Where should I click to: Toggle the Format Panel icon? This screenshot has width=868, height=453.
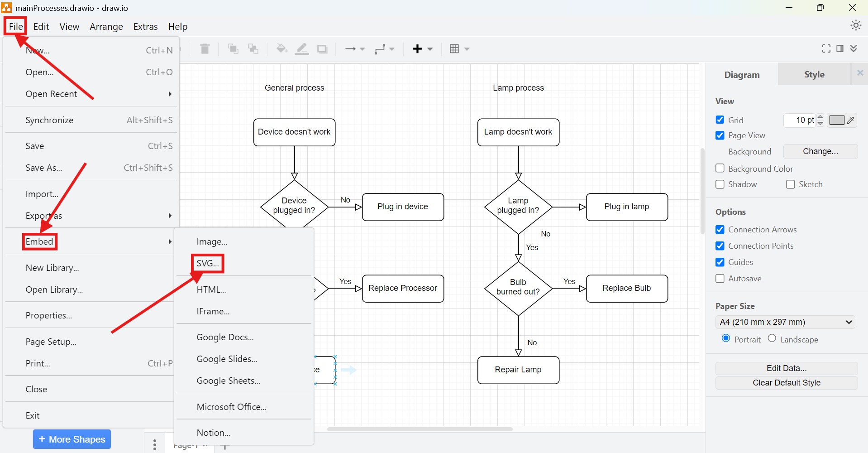coord(840,48)
